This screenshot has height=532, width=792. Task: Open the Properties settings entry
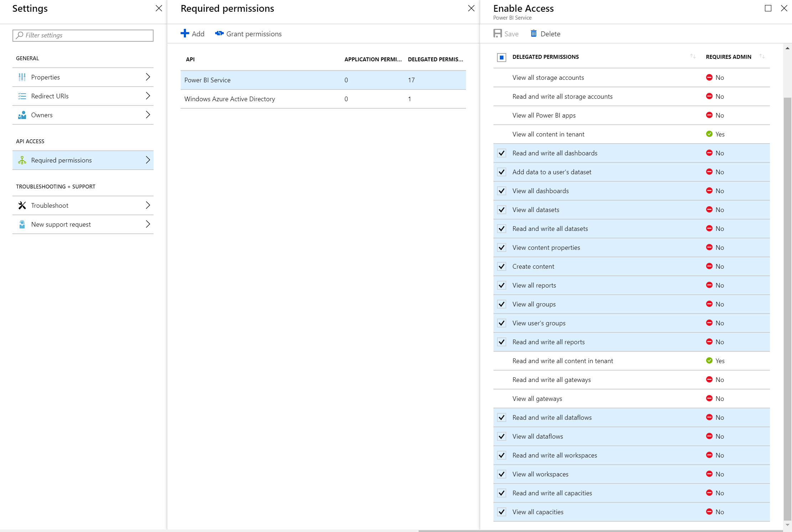pyautogui.click(x=46, y=77)
